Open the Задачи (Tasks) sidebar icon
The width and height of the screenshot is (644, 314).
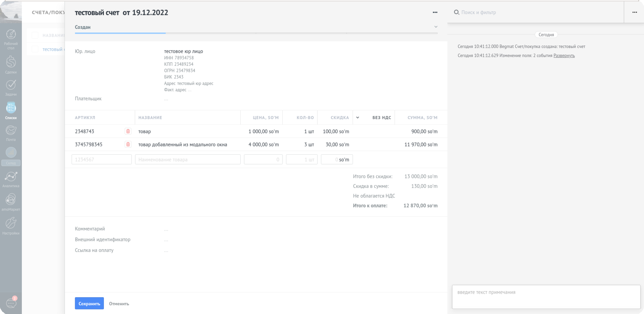(x=11, y=87)
